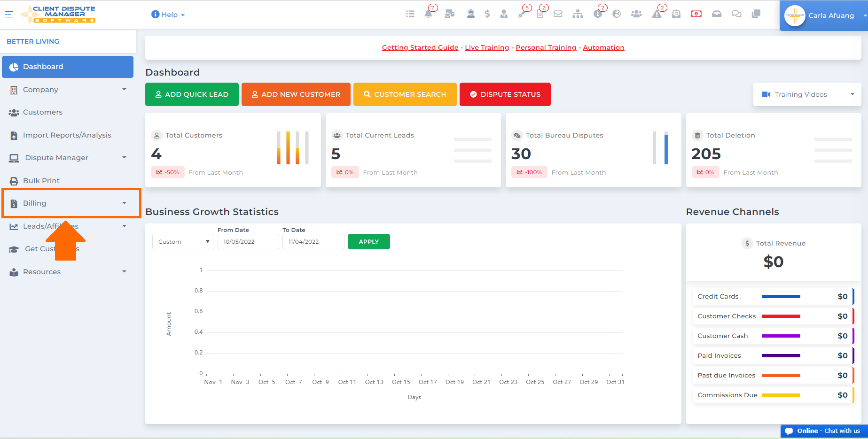
Task: Click the DISPUTE STATUS button
Action: point(505,94)
